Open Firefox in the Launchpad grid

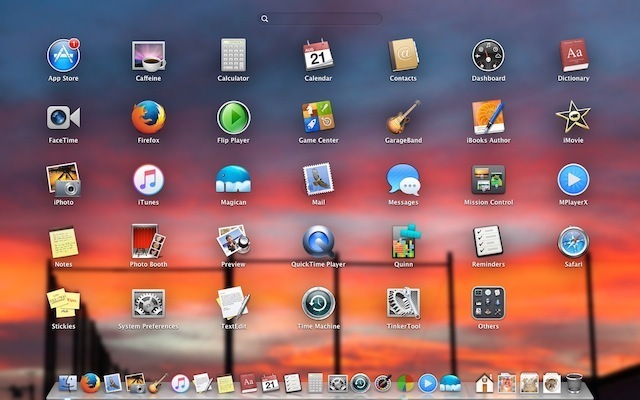coord(148,118)
